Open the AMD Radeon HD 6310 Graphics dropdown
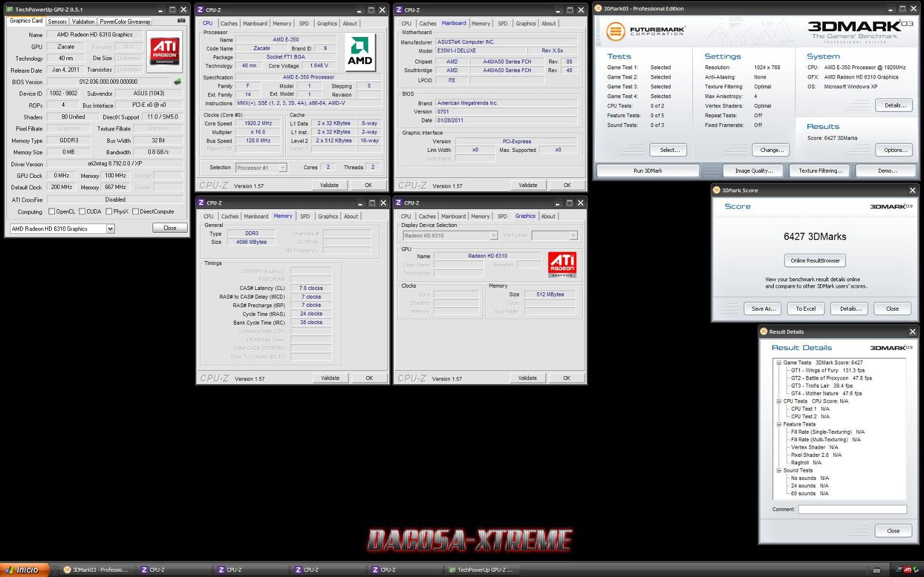The image size is (924, 577). (x=110, y=229)
